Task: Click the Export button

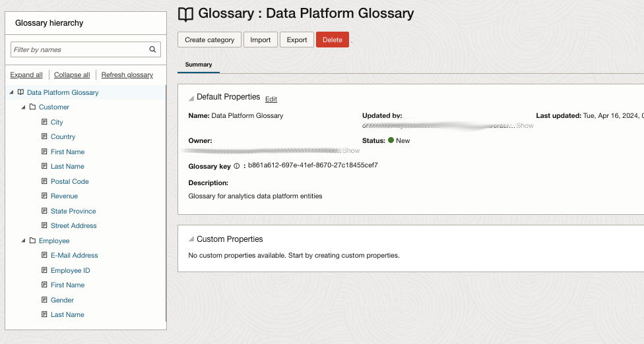Action: (x=297, y=40)
